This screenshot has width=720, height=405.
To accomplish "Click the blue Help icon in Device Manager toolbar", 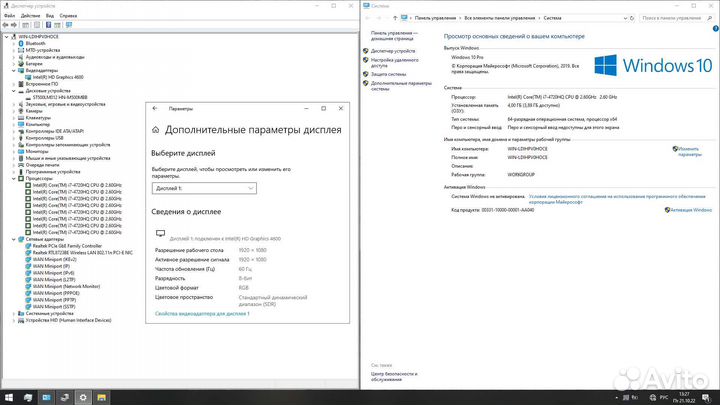I will (x=48, y=25).
